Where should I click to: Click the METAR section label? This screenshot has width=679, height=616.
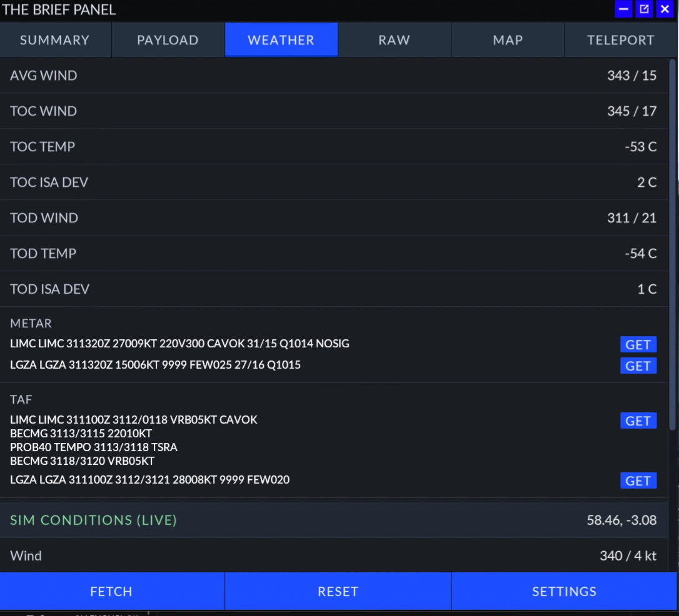[31, 323]
